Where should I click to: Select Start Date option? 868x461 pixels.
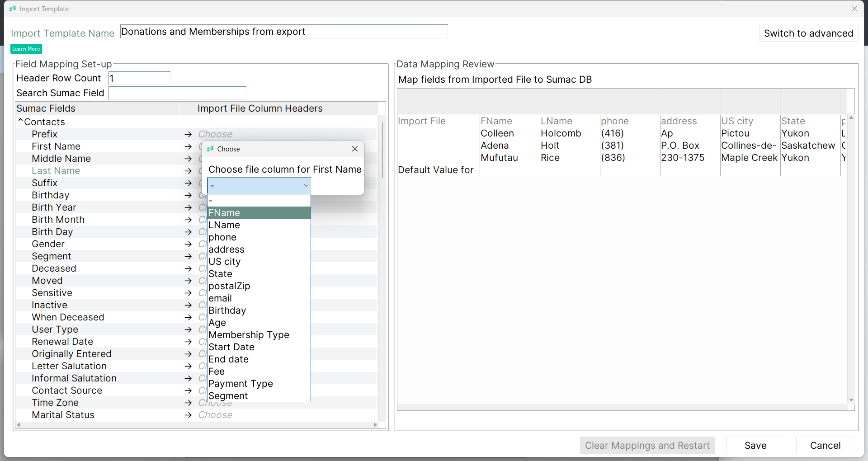259,347
